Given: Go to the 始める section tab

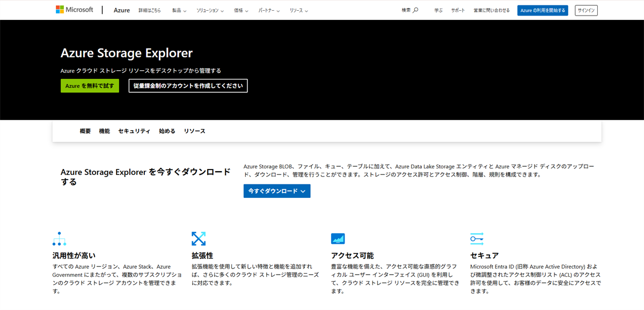Looking at the screenshot, I should [x=167, y=131].
